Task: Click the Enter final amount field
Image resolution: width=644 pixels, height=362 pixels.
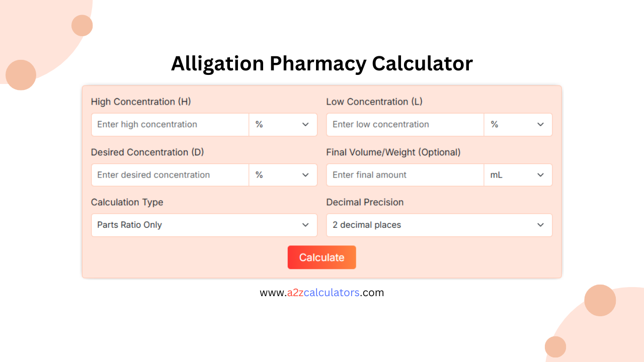Action: coord(405,174)
